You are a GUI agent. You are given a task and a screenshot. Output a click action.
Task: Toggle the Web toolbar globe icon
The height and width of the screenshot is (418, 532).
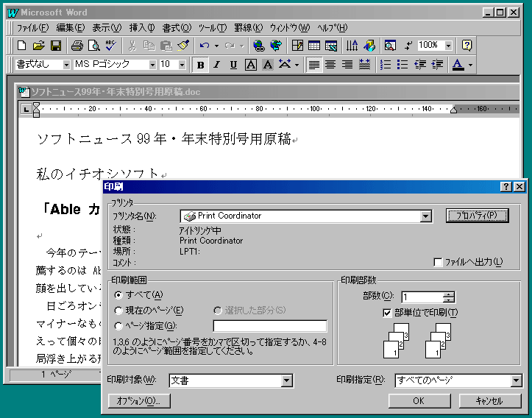click(276, 46)
